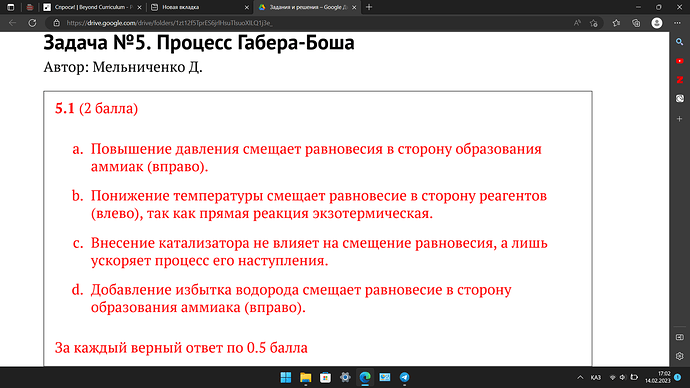Open the sidebar Search tool
This screenshot has width=690, height=388.
(x=679, y=42)
